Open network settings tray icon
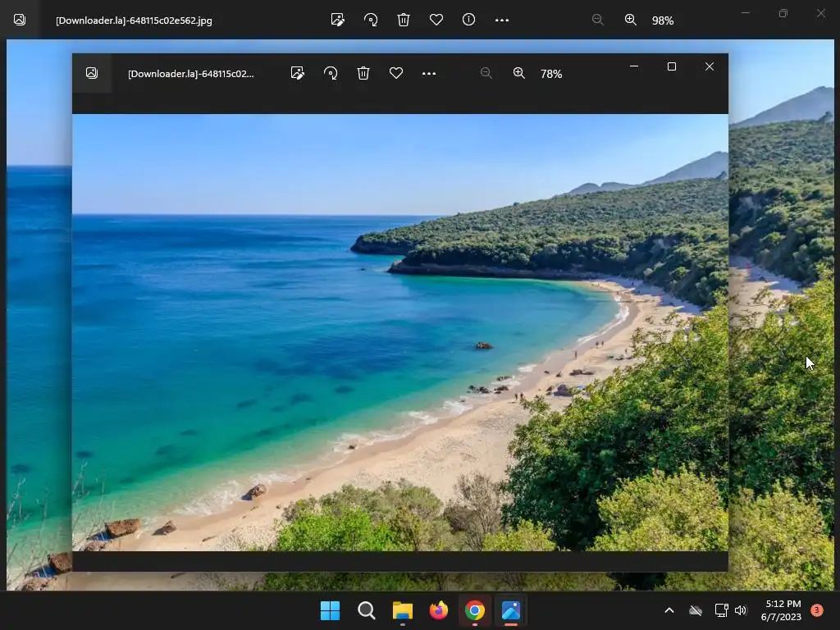Image resolution: width=840 pixels, height=630 pixels. tap(721, 610)
